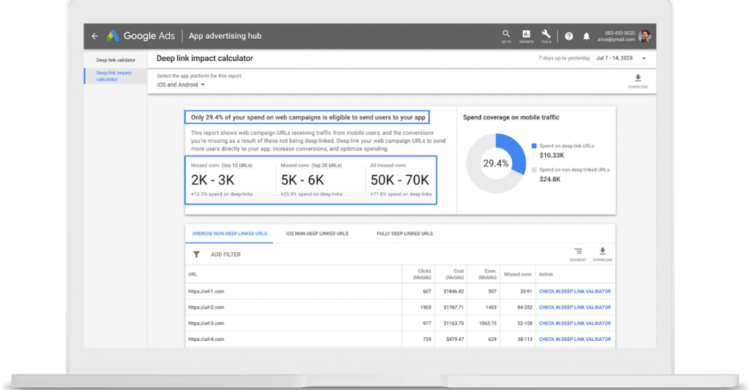Click https://url-2.com cell
750x390 pixels.
(x=206, y=307)
